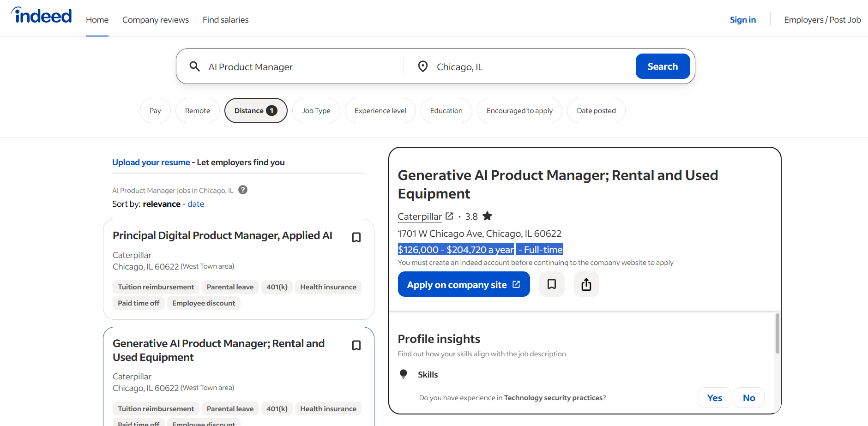Screen dimensions: 868x426
Task: Click the bookmark icon beside Apply button
Action: (551, 284)
